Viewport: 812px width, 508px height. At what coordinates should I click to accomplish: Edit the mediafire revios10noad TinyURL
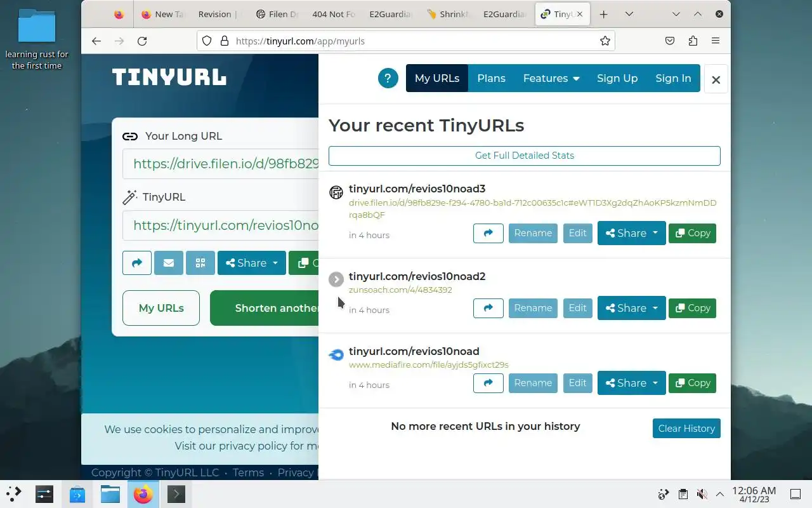pos(577,383)
